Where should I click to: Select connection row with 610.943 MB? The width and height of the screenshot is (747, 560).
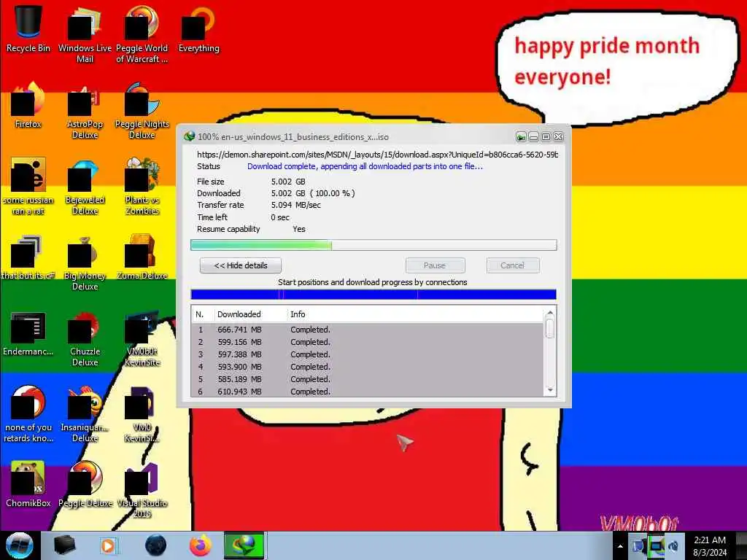point(368,392)
